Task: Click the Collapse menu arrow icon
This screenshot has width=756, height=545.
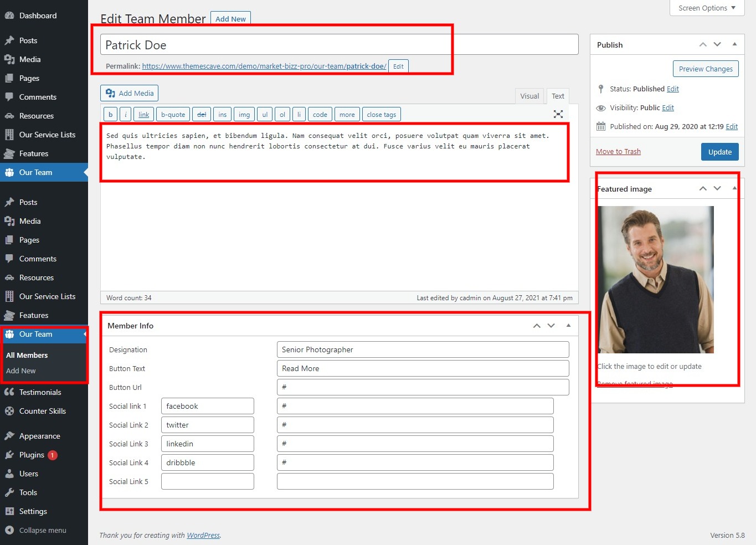Action: 9,530
